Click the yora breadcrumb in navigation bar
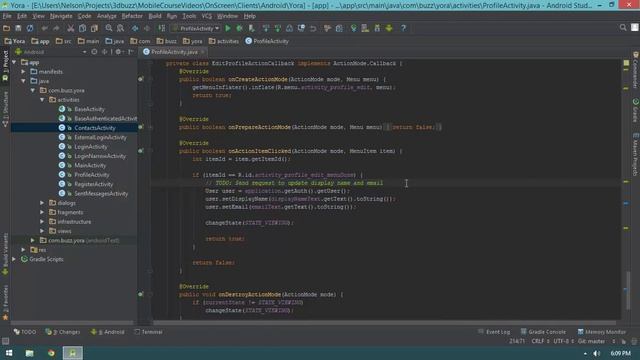The width and height of the screenshot is (640, 360). [x=193, y=41]
